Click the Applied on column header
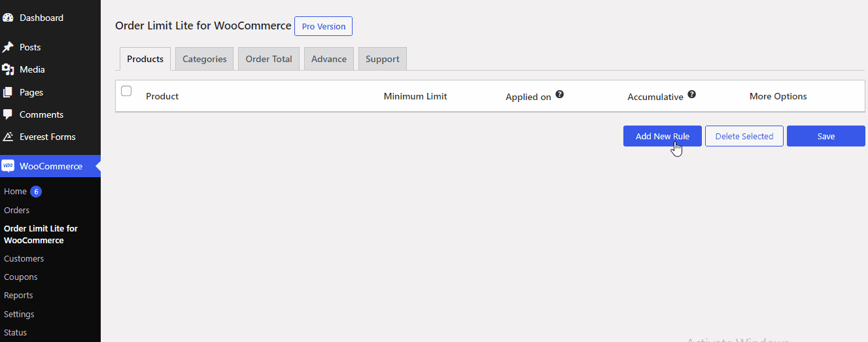Image resolution: width=868 pixels, height=342 pixels. [x=529, y=97]
